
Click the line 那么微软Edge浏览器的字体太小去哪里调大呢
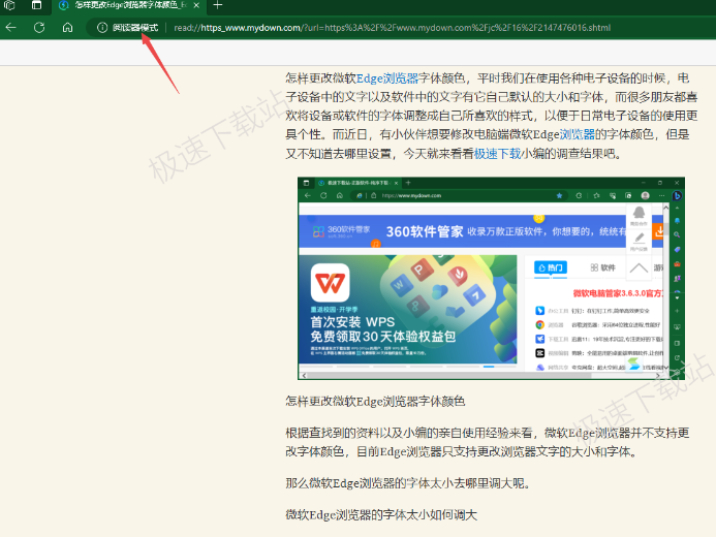click(408, 483)
